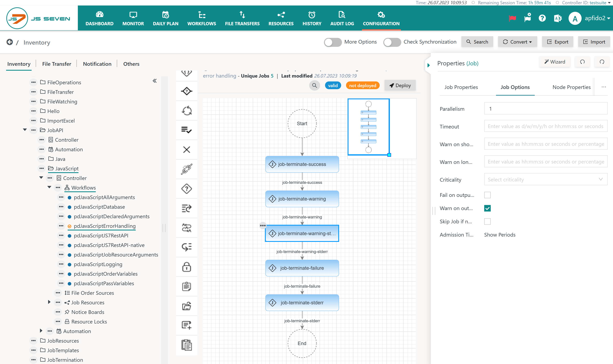Switch to the Notification tab
The width and height of the screenshot is (613, 364).
(x=97, y=64)
